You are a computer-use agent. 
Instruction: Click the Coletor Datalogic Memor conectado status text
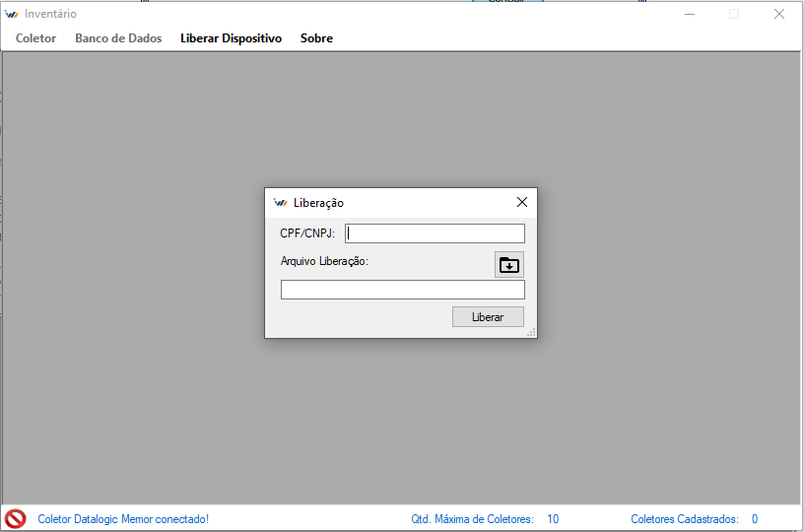point(123,519)
